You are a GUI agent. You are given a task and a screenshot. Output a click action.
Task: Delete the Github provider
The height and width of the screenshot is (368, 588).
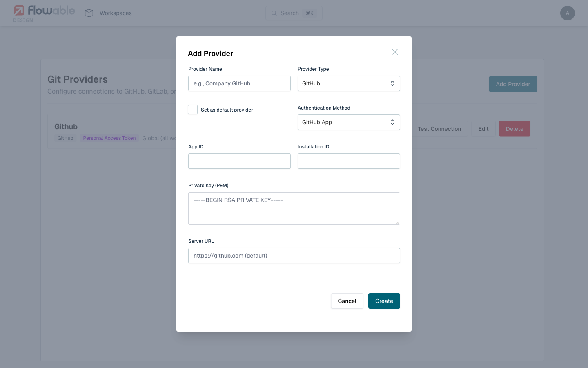pos(514,129)
